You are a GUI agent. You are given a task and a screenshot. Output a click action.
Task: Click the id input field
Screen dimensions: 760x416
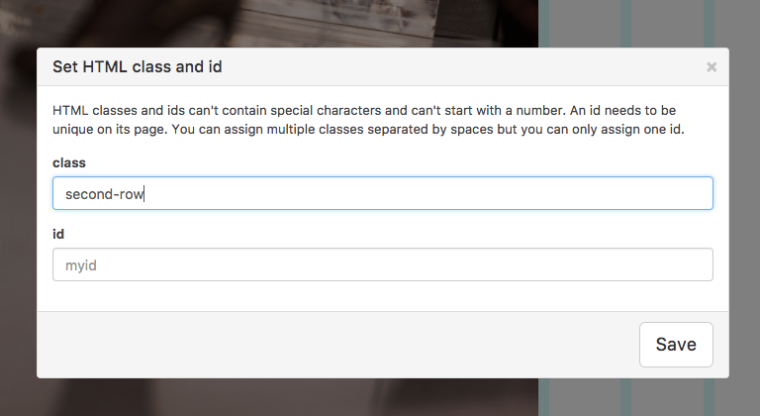click(382, 265)
